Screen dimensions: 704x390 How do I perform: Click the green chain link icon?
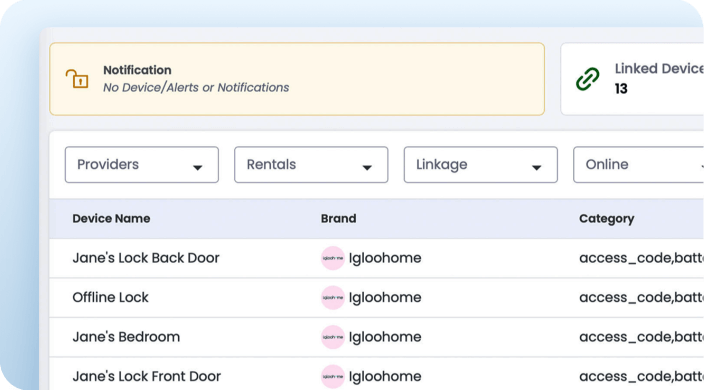click(x=587, y=79)
